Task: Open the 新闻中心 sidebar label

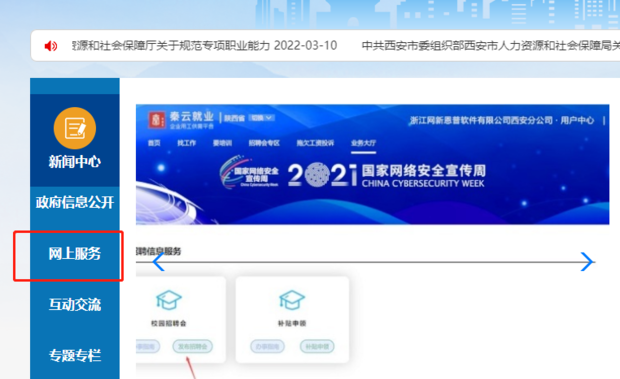Action: coord(75,162)
